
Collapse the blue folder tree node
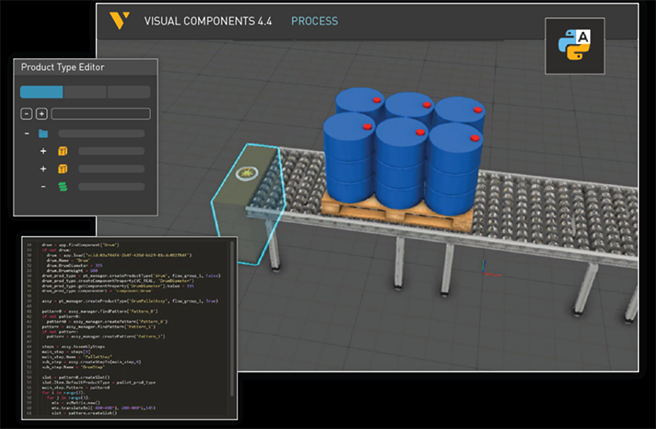click(26, 133)
